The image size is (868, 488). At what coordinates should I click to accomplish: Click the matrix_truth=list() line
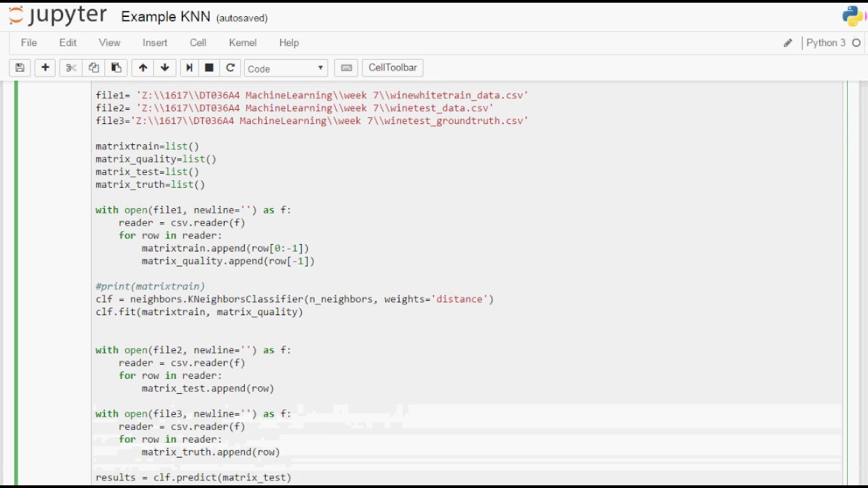click(150, 185)
